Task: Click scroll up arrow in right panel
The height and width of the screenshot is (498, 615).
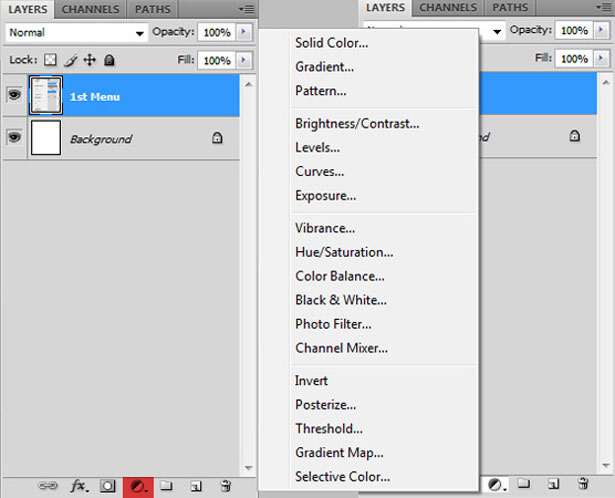Action: [606, 82]
